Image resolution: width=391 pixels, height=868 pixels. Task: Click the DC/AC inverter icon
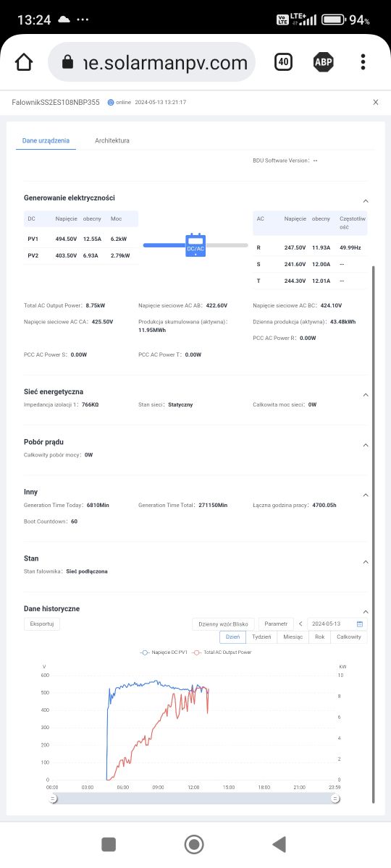tap(195, 245)
